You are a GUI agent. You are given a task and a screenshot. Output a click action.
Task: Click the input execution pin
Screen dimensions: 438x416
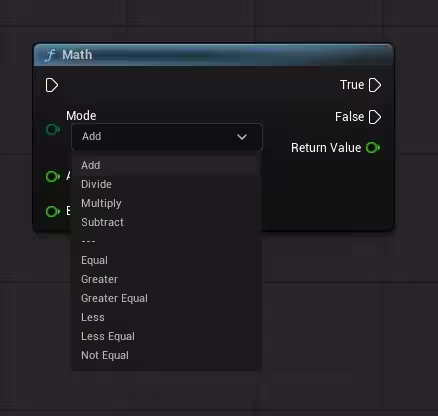coord(52,85)
